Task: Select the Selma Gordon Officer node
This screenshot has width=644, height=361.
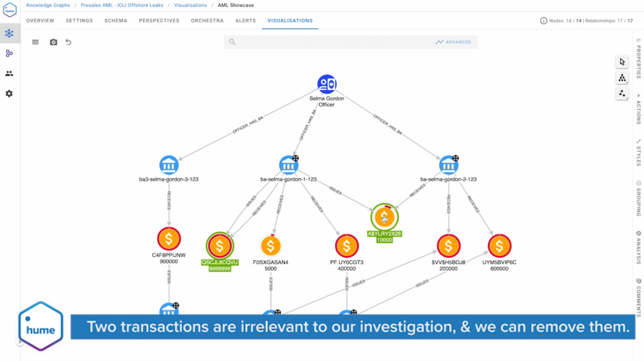Action: 326,84
